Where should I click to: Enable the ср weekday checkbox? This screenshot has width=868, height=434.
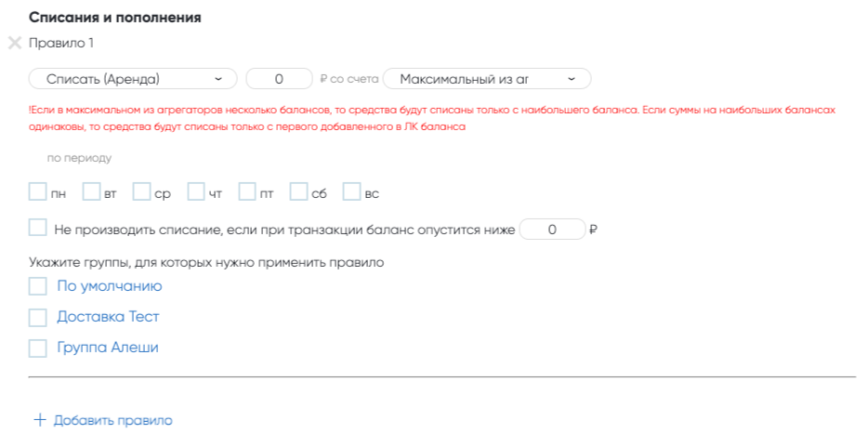click(141, 192)
